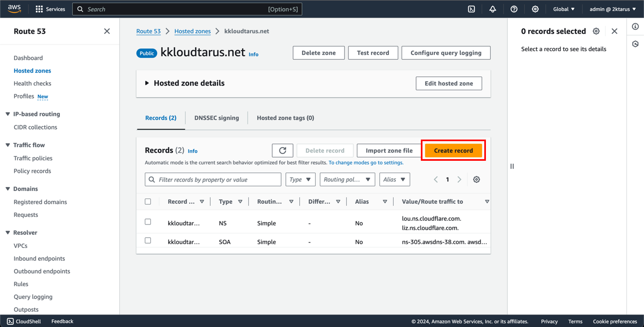
Task: Sort by Routing policy column arrow
Action: coord(291,202)
